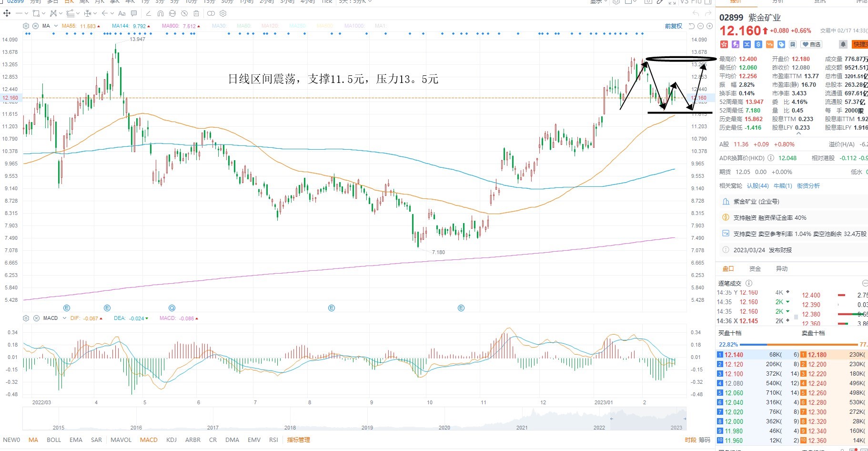Screen dimensions: 868x451
Task: Click earnings E marker near month 10
Action: click(461, 308)
